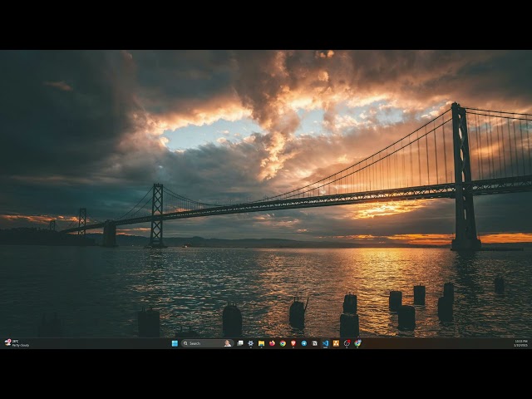The height and width of the screenshot is (399, 532).
Task: Launch Brave browser from the taskbar
Action: tap(293, 343)
